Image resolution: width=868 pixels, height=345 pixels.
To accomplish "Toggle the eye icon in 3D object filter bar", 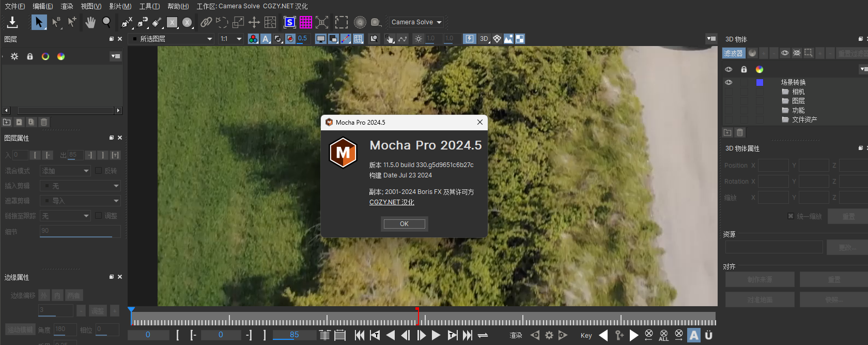I will pyautogui.click(x=785, y=53).
